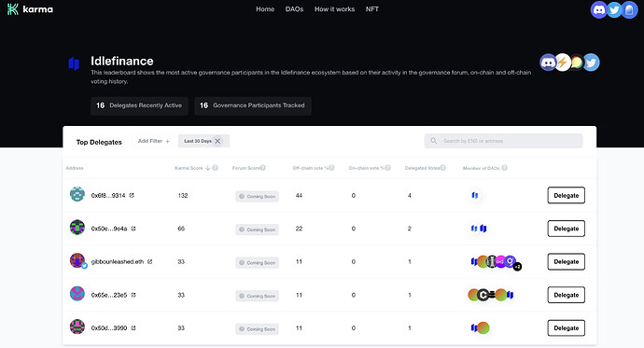
Task: Delegate to 0x50e...9e4a
Action: (x=566, y=229)
